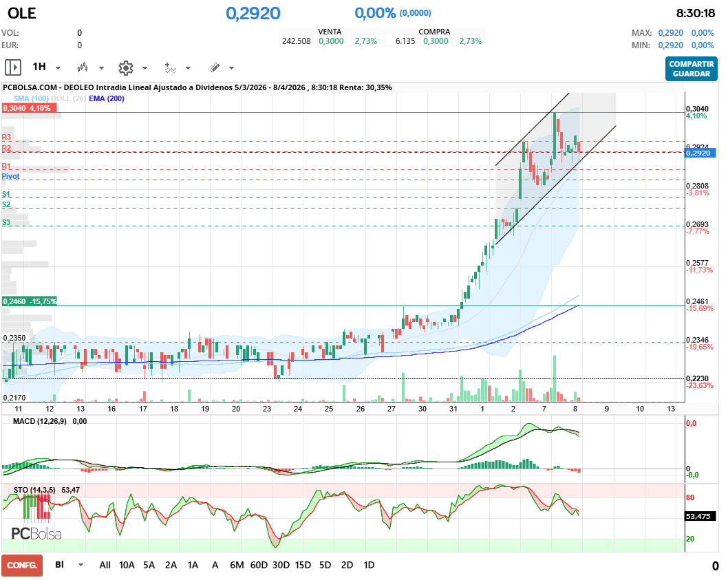
Task: Select the drawing pencil tool icon
Action: point(214,67)
